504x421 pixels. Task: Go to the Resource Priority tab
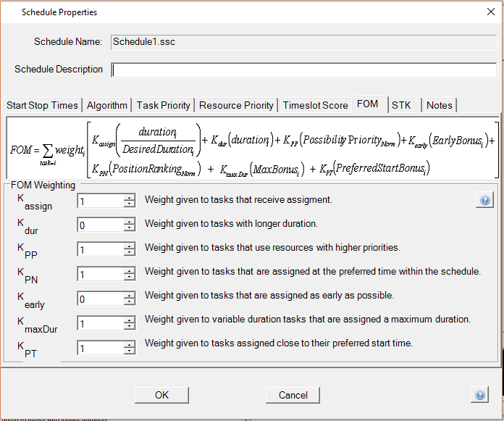pos(236,105)
